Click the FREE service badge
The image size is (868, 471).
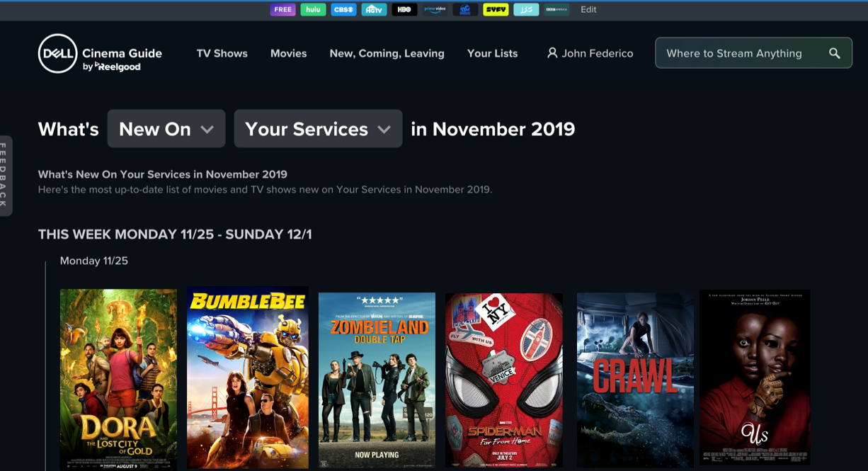(283, 10)
